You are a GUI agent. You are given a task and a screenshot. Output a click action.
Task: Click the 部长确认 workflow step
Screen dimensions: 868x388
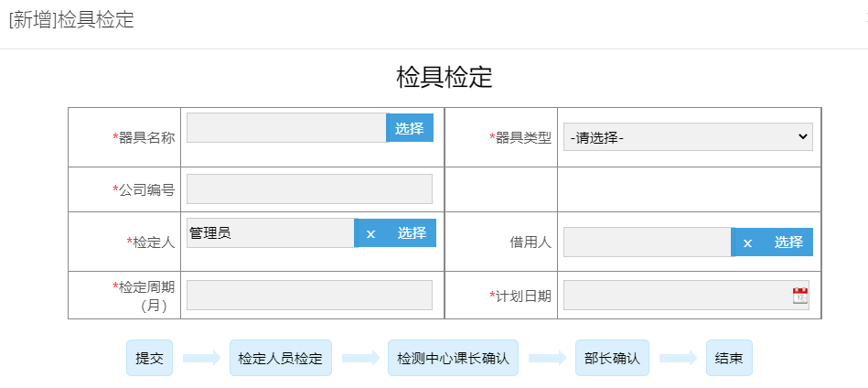point(612,358)
